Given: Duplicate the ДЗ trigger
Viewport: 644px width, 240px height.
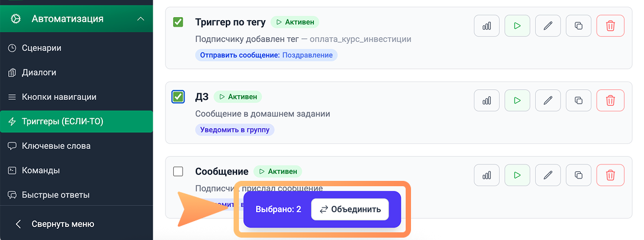Looking at the screenshot, I should click(579, 100).
